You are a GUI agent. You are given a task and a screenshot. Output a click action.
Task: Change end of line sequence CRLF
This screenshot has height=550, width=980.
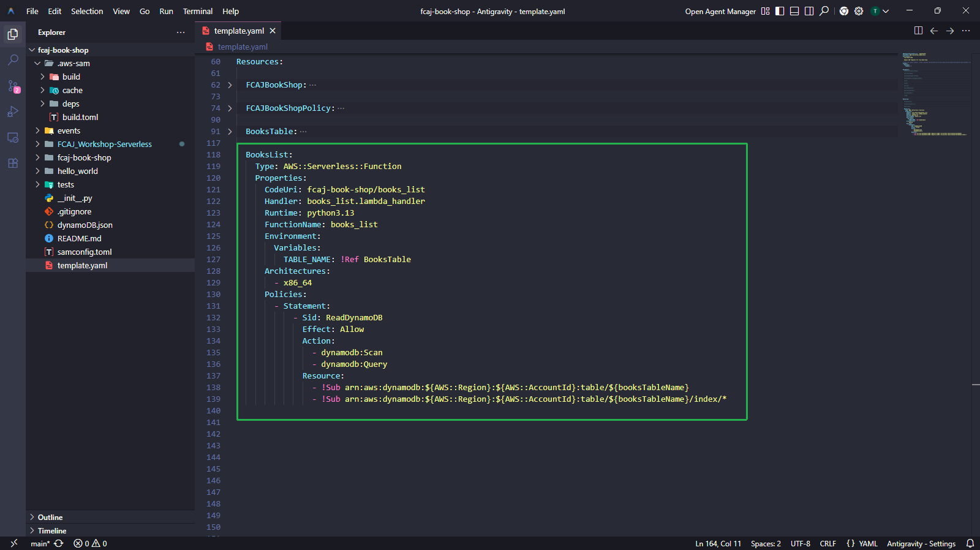point(827,543)
